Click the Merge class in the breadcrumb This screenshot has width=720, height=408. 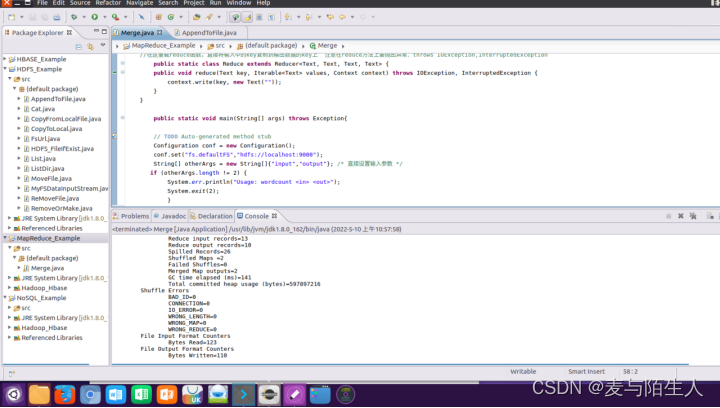point(323,45)
